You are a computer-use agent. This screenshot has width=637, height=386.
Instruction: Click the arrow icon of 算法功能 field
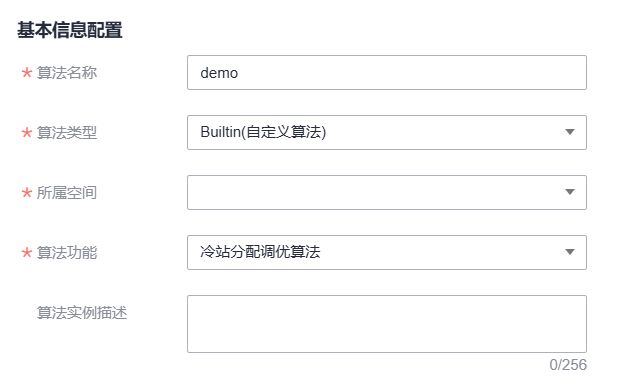pos(570,252)
